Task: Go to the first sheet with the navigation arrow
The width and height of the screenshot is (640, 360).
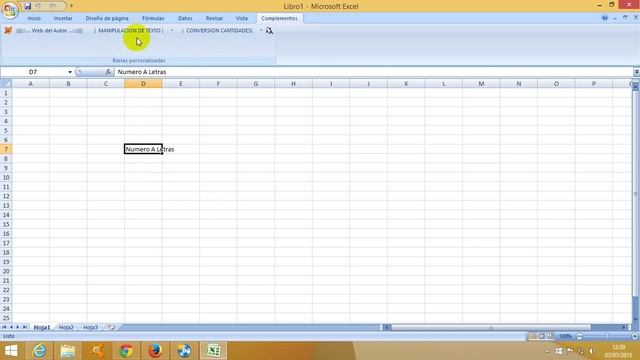Action: [4, 327]
